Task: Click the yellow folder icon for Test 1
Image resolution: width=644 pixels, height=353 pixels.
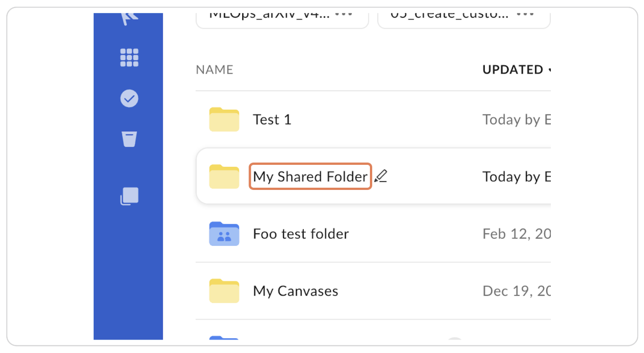Action: 224,119
